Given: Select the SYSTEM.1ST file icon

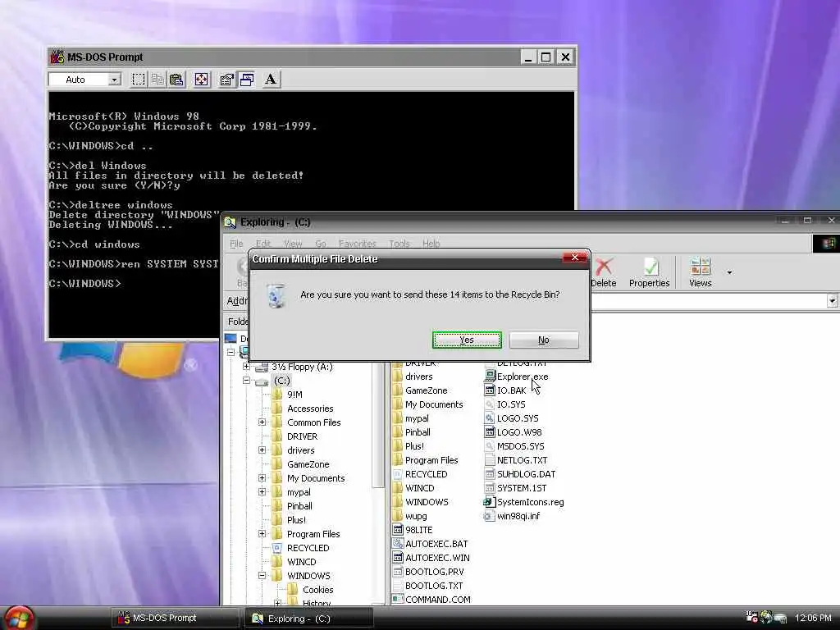Looking at the screenshot, I should [490, 488].
